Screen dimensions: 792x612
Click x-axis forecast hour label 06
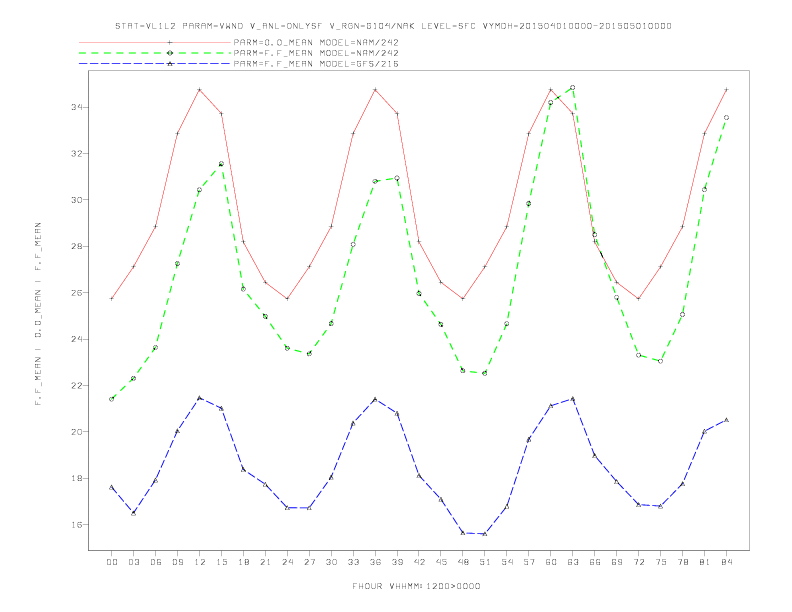point(156,562)
